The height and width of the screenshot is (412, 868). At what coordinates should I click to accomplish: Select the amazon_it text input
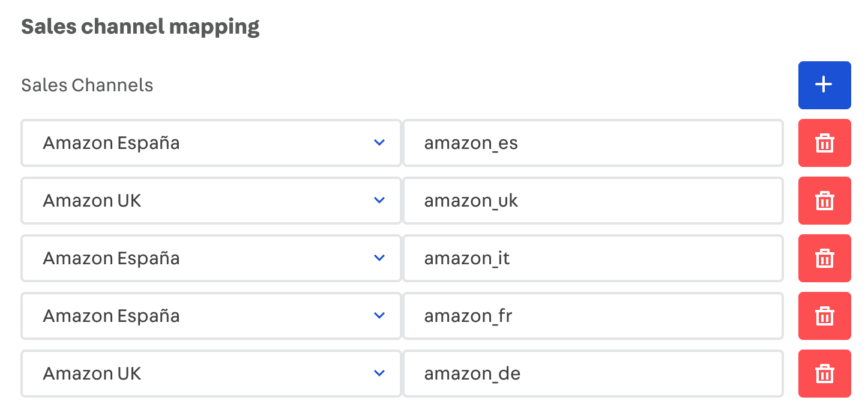click(592, 258)
